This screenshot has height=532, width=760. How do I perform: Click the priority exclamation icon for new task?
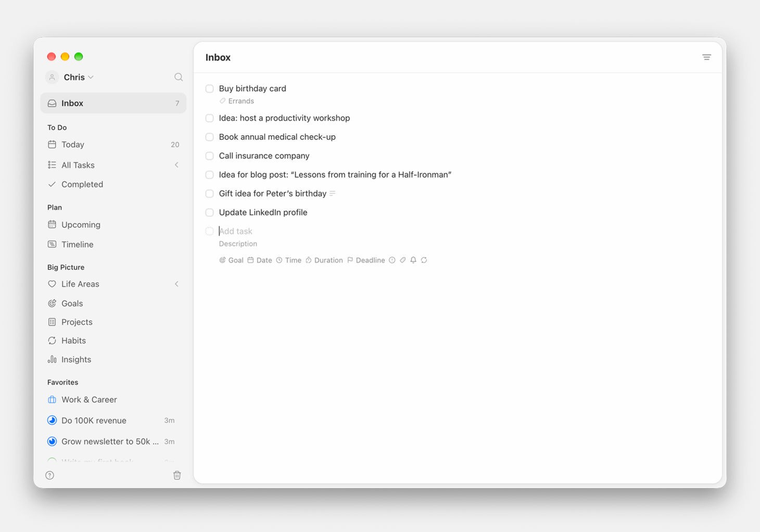point(392,260)
